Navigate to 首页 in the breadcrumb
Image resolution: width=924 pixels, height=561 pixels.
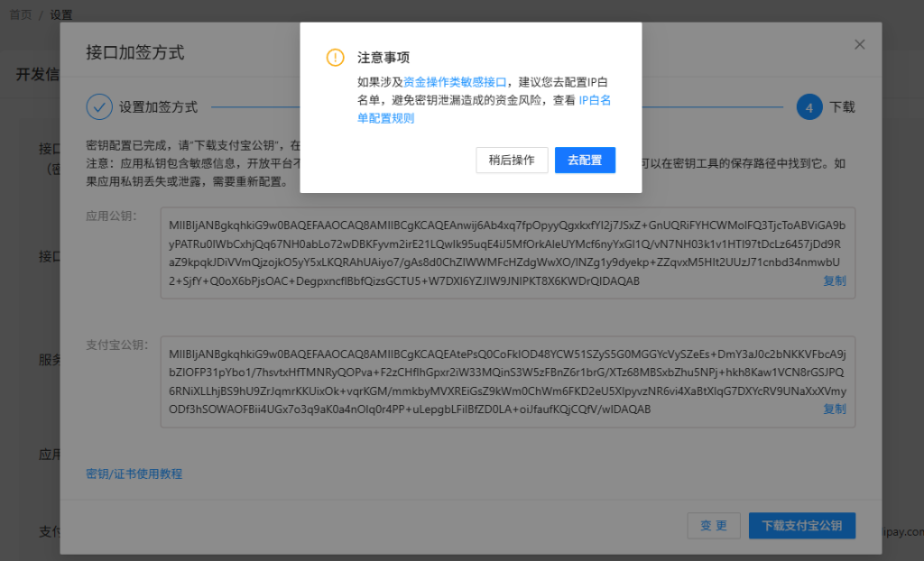tap(20, 14)
